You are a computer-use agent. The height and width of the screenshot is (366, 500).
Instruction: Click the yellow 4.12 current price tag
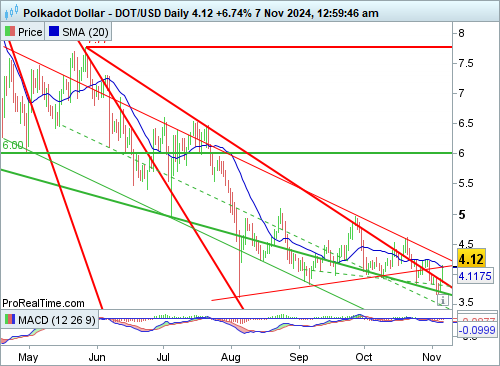pyautogui.click(x=471, y=258)
